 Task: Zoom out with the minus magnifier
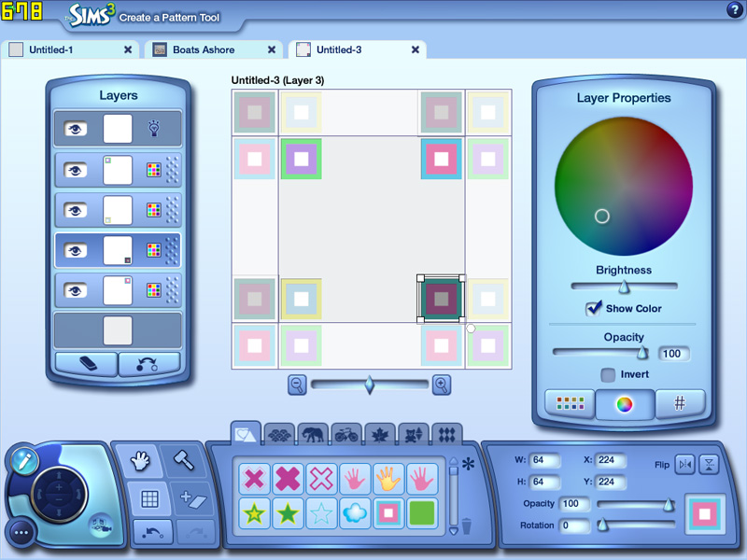[x=297, y=385]
